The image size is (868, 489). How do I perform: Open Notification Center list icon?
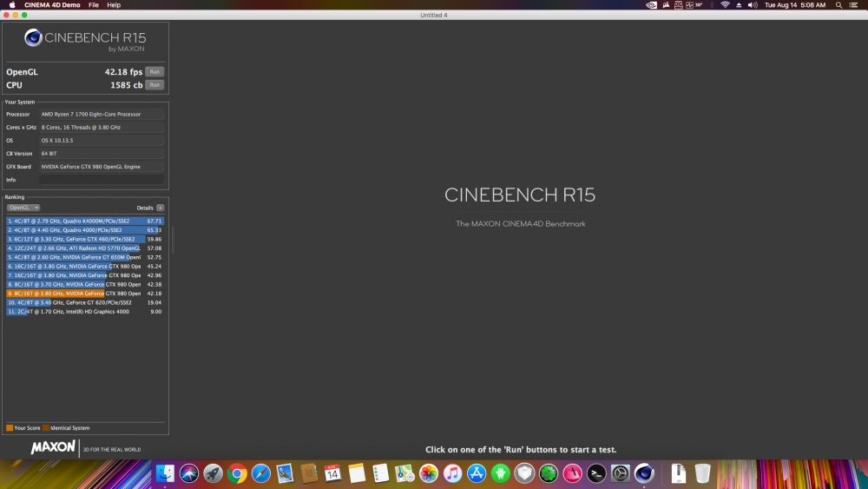point(853,5)
